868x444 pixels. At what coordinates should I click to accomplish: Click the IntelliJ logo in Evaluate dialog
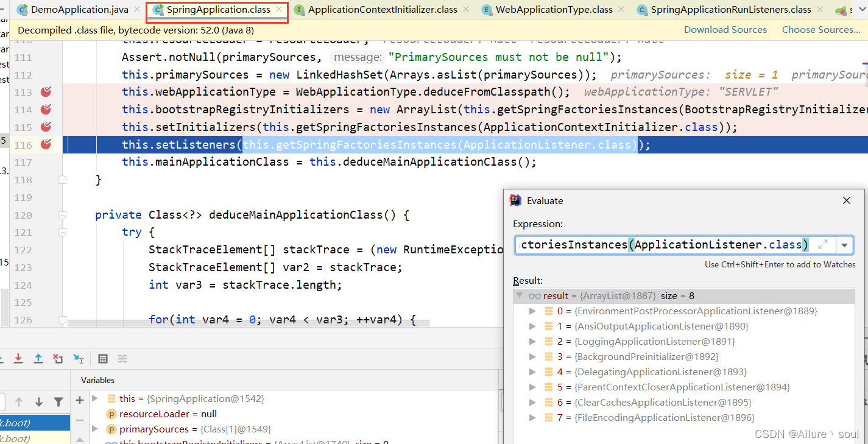coord(515,200)
